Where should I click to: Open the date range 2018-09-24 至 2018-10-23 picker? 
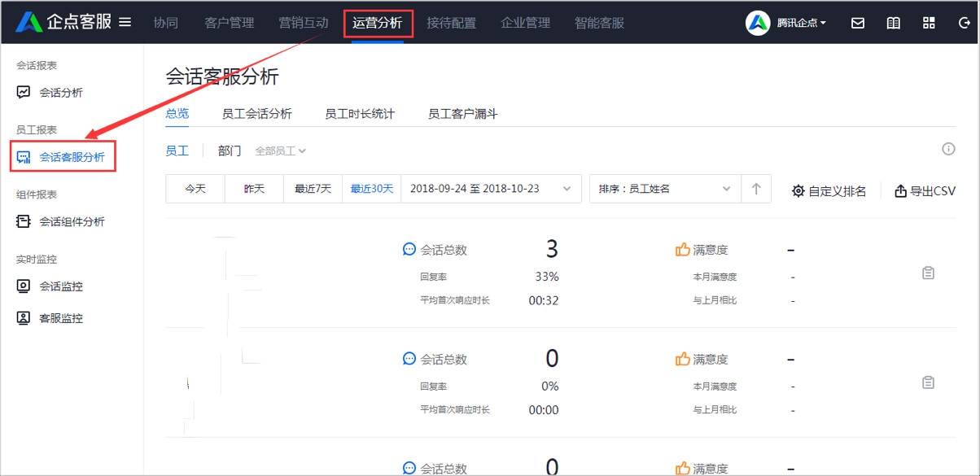coord(492,189)
